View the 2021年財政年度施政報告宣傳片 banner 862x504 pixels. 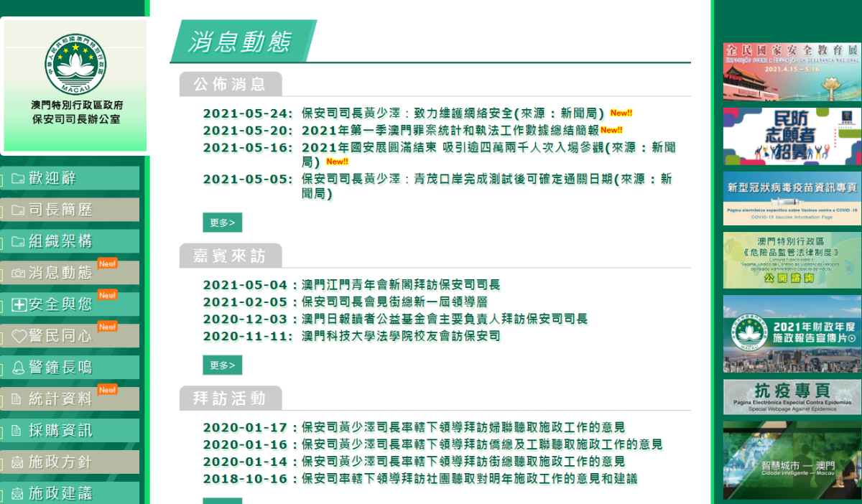[x=792, y=334]
